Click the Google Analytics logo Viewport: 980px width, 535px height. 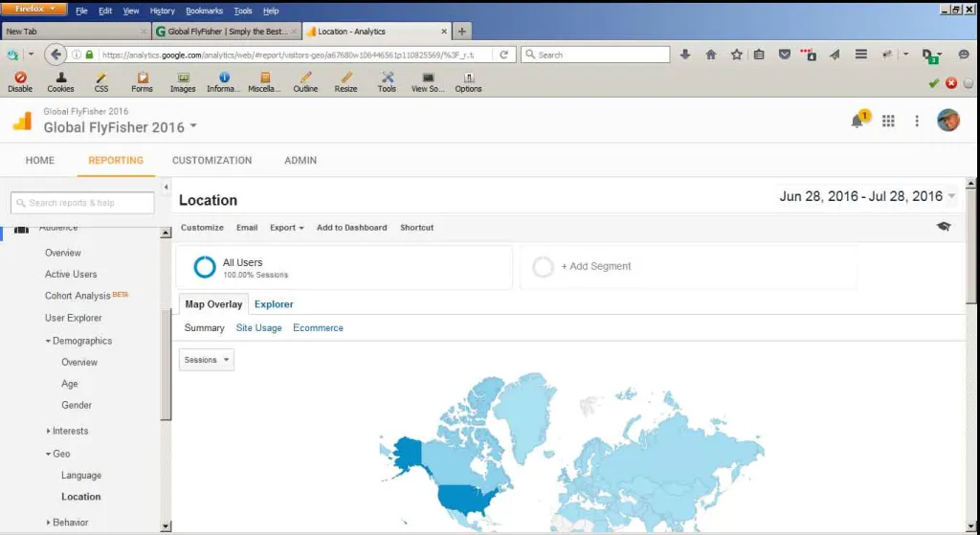coord(22,121)
